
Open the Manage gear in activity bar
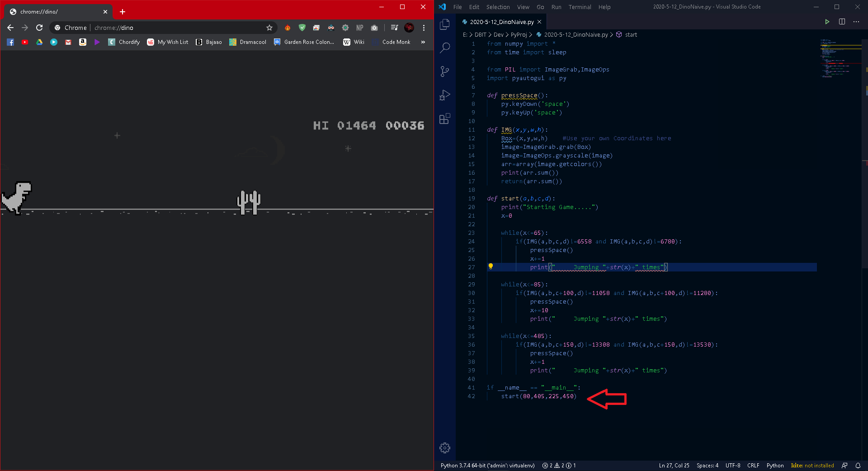[445, 448]
